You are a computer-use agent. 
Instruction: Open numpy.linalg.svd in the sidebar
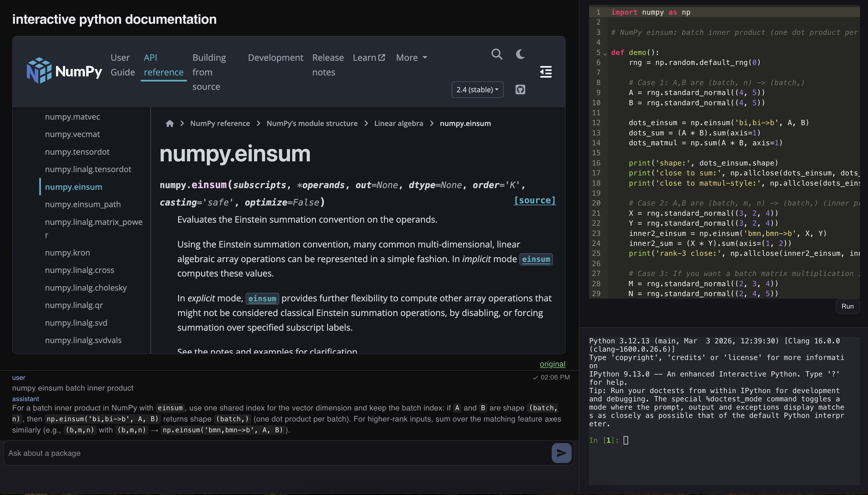click(76, 323)
